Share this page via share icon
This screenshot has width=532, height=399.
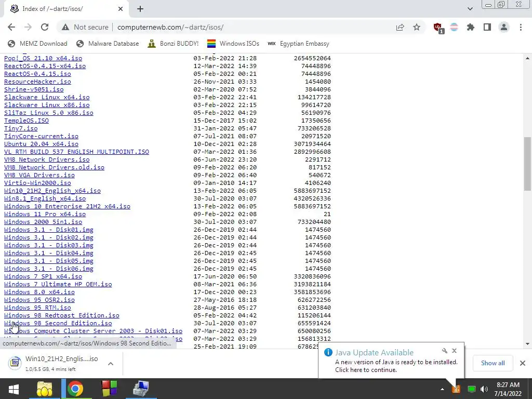click(x=400, y=27)
